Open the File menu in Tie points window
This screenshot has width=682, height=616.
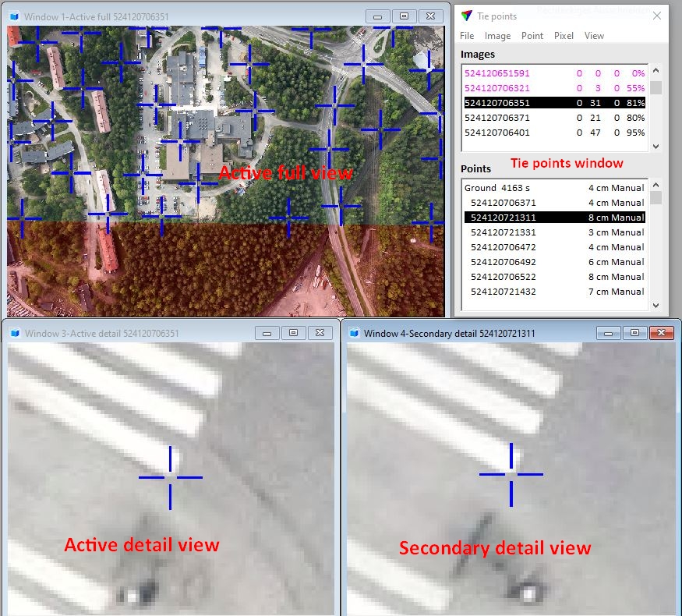469,36
